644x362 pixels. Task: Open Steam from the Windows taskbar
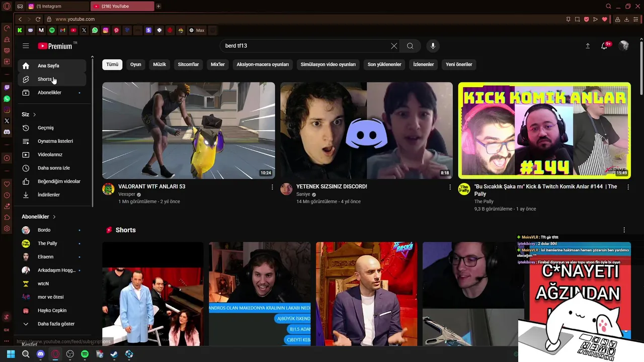114,354
